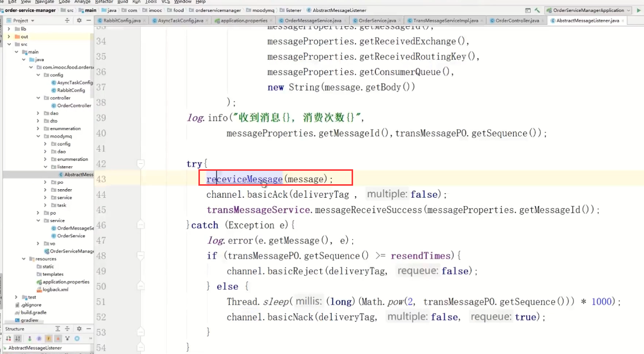644x354 pixels.
Task: Collapse all in Project panel toolbar
Action: [67, 20]
